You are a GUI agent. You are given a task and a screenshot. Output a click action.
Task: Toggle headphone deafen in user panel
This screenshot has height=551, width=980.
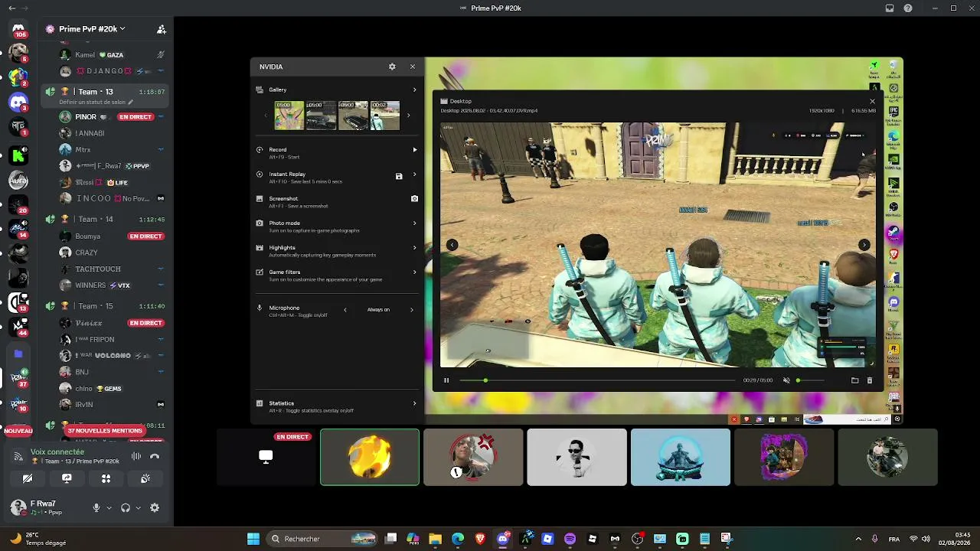click(x=126, y=508)
